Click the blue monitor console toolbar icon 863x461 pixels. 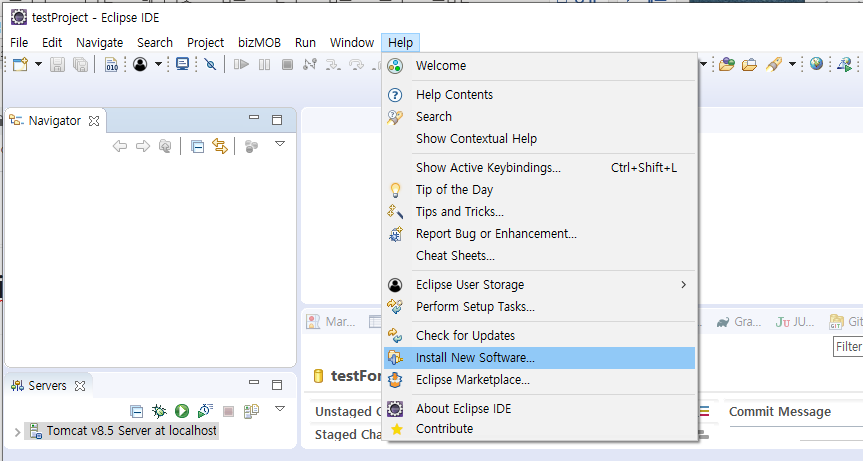(x=182, y=64)
